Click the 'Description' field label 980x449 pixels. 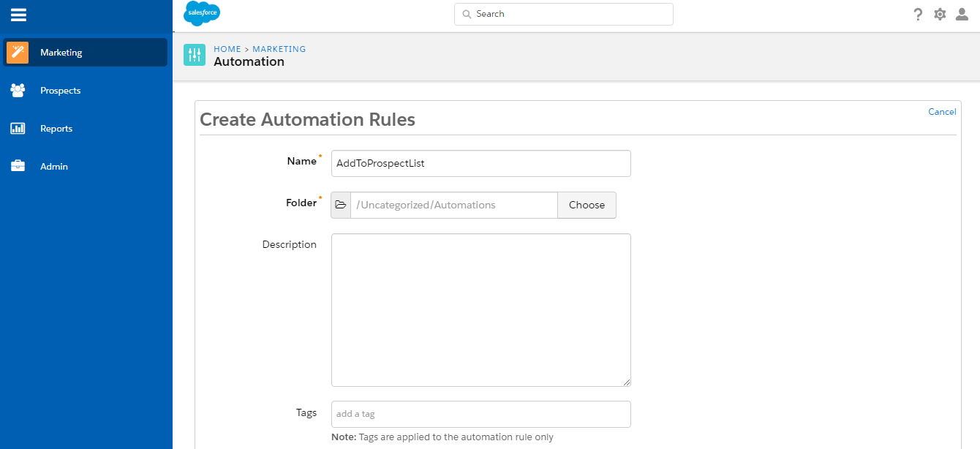[x=290, y=245]
